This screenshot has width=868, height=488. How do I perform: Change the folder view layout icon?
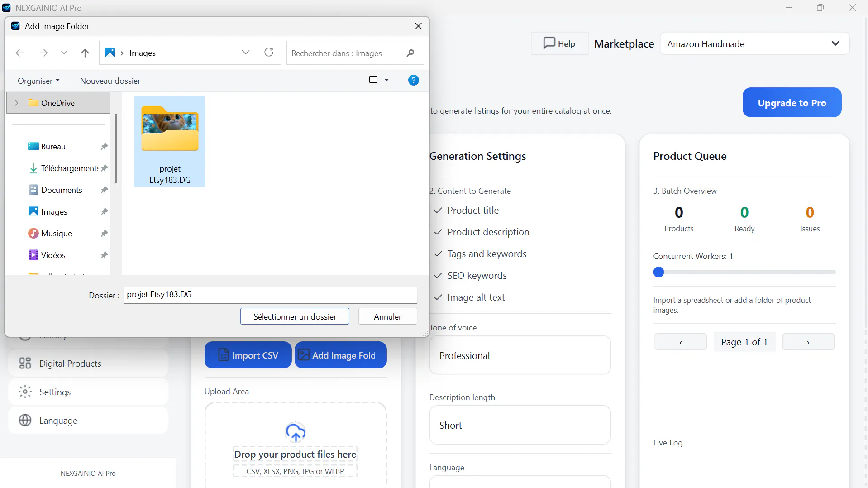click(373, 80)
